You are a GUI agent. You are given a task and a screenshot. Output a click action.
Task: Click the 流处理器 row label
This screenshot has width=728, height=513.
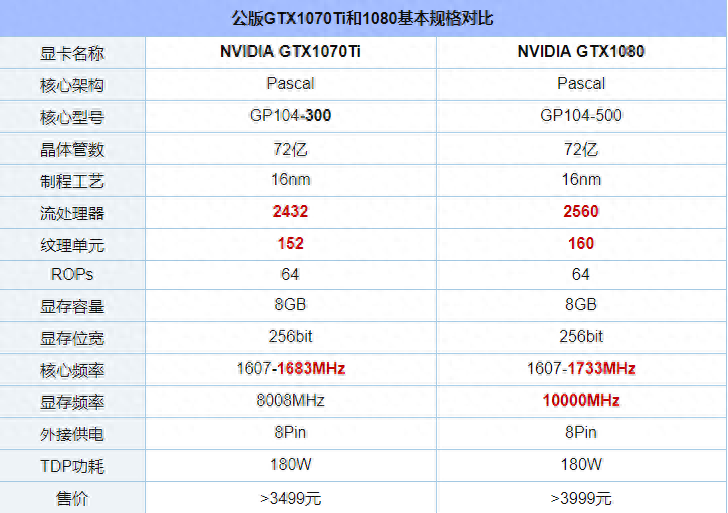tap(72, 212)
